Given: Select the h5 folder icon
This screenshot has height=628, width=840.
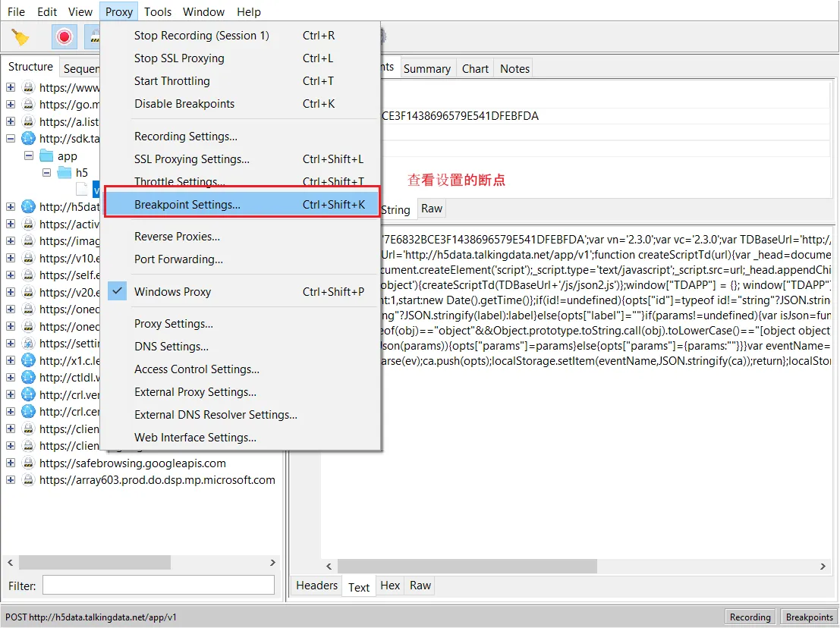Looking at the screenshot, I should pos(64,172).
